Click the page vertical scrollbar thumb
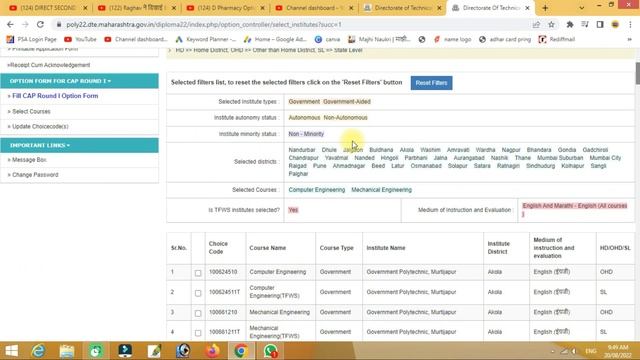This screenshot has width=640, height=360. point(637,73)
